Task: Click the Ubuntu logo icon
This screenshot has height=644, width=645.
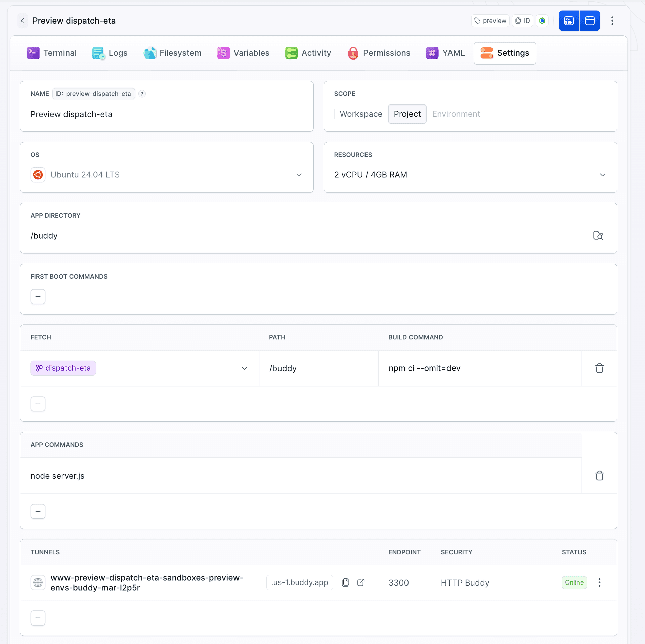Action: [x=38, y=175]
